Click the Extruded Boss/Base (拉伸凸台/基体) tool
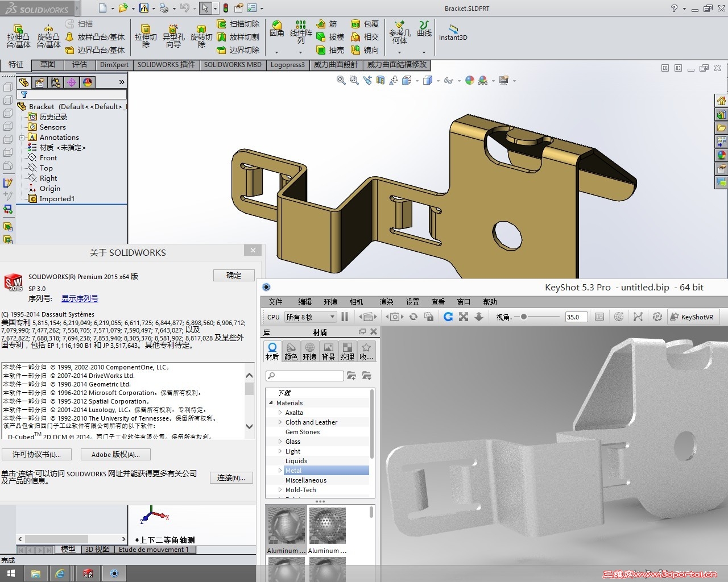Image resolution: width=728 pixels, height=582 pixels. [x=18, y=36]
